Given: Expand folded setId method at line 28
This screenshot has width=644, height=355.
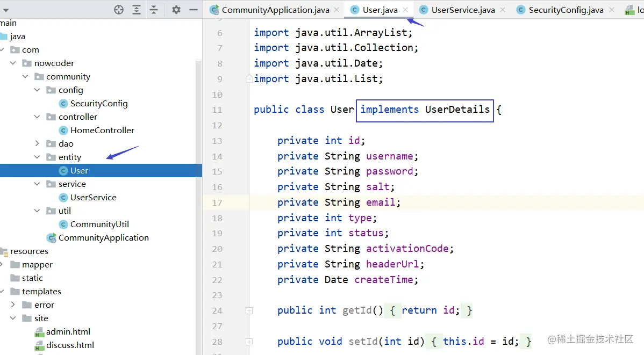Looking at the screenshot, I should point(249,342).
